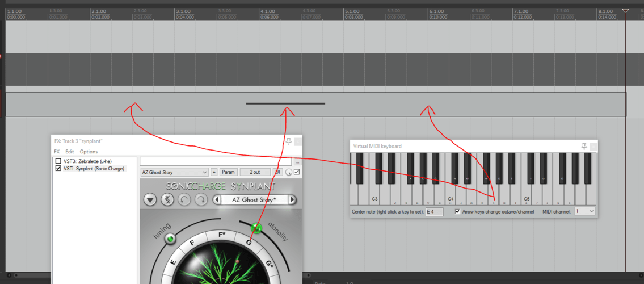The width and height of the screenshot is (644, 284).
Task: Go to next Synplant patch arrow
Action: (292, 200)
